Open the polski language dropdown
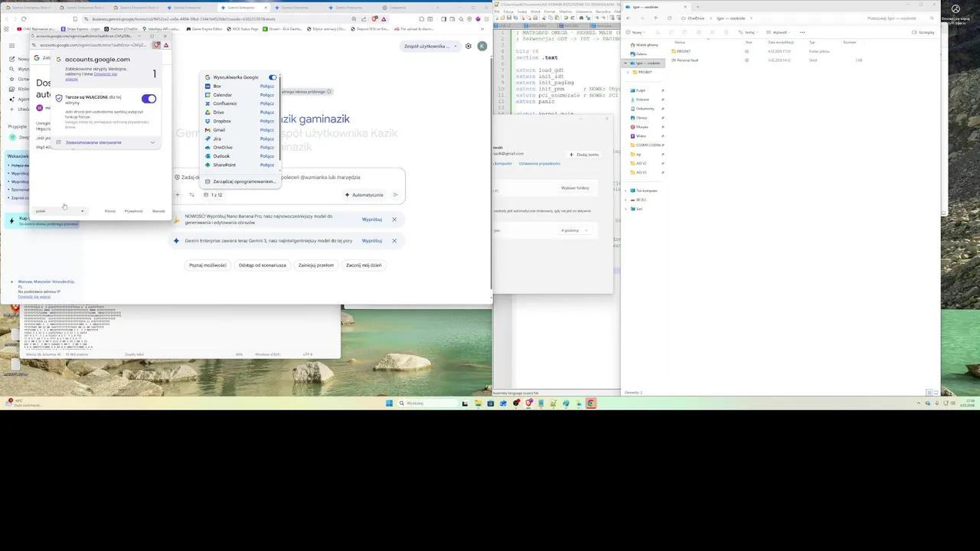The height and width of the screenshot is (551, 980). click(x=60, y=211)
